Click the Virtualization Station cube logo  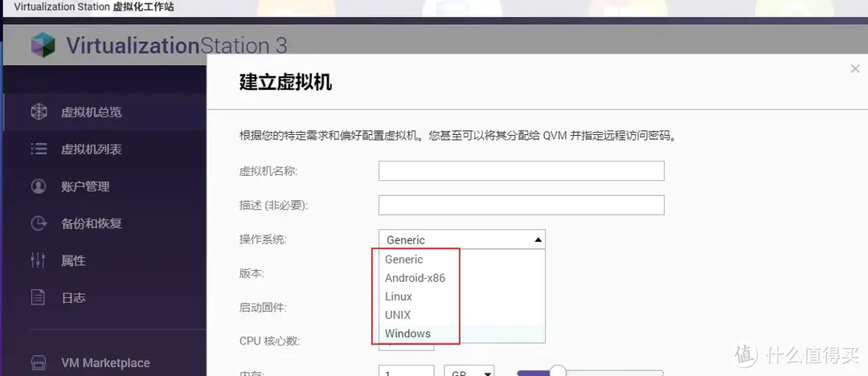[x=43, y=44]
